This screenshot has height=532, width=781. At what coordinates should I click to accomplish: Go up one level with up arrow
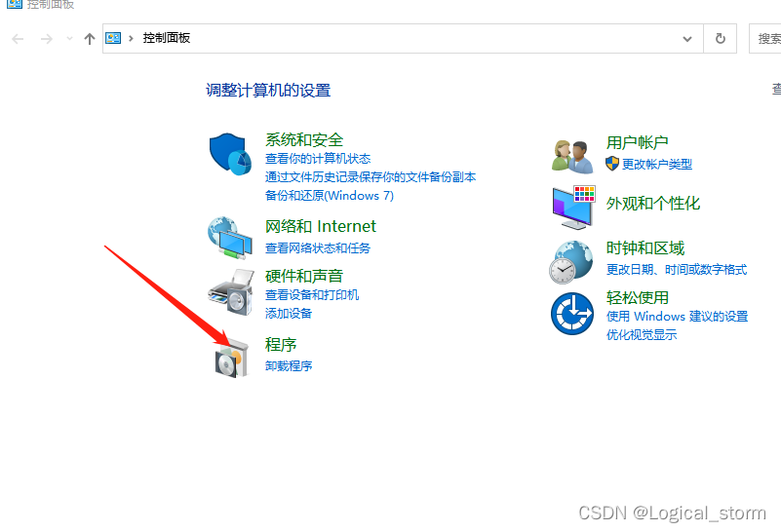tap(90, 39)
